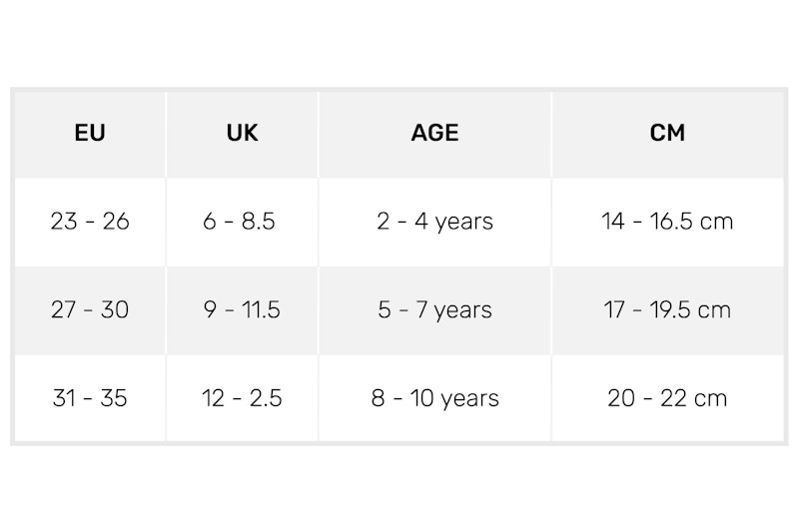Select the UK size 9 - 11.5 cell
Screen dimensions: 799x532
pyautogui.click(x=242, y=310)
